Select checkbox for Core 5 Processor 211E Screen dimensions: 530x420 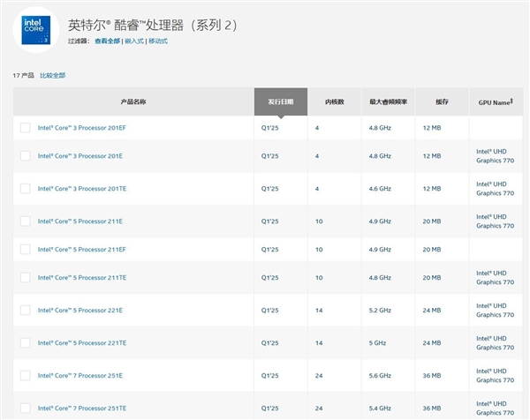coord(26,221)
